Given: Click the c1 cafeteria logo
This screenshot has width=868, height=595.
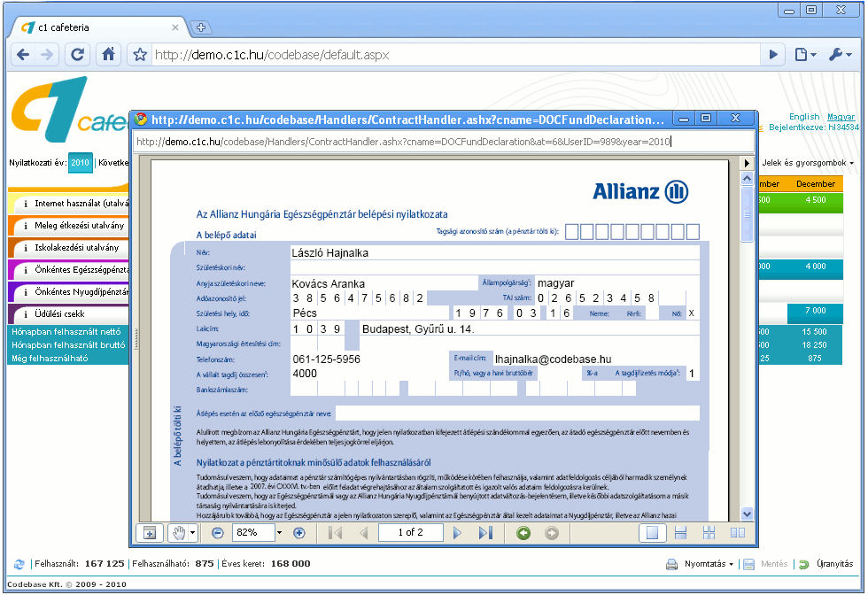Looking at the screenshot, I should click(x=69, y=110).
